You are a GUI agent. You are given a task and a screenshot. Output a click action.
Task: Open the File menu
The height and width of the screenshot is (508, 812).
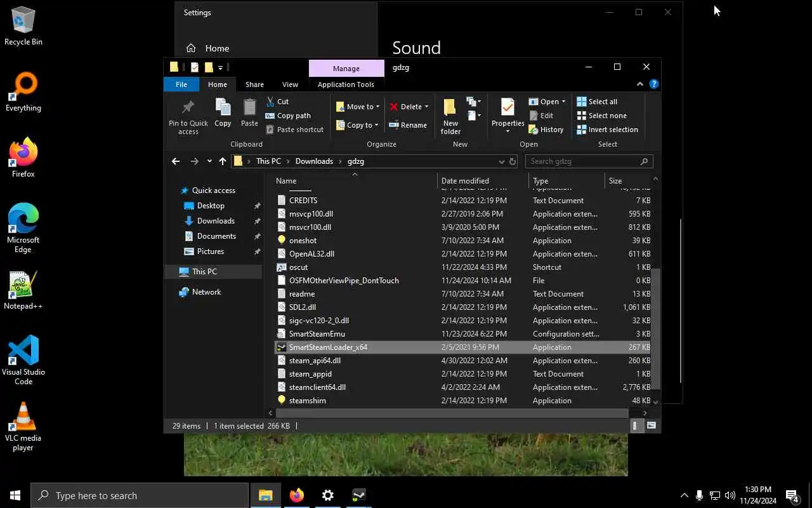[181, 84]
